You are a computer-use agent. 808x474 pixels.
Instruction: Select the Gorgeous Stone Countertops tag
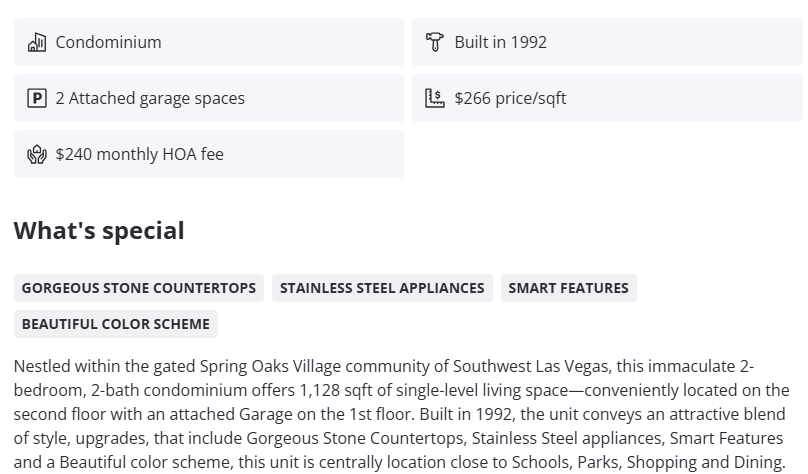(x=139, y=288)
